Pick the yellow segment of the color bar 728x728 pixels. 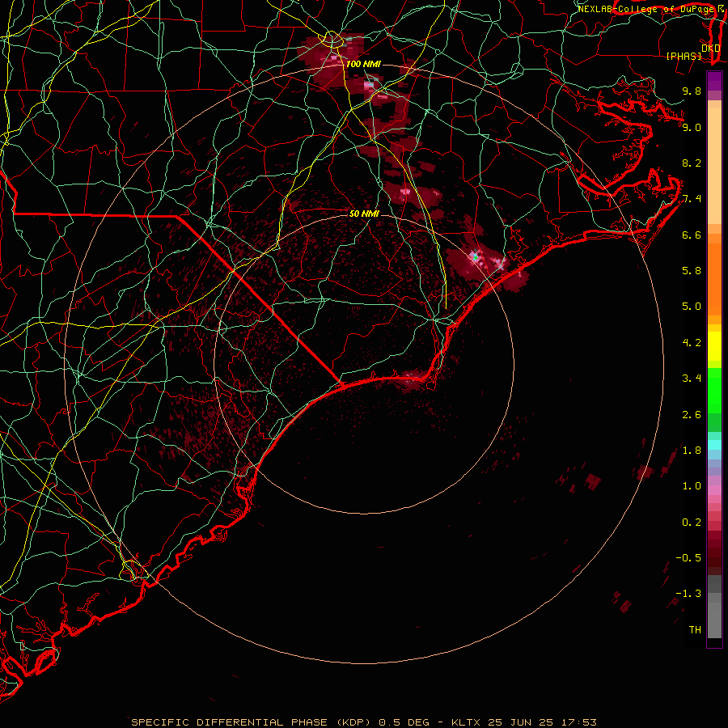tap(714, 346)
